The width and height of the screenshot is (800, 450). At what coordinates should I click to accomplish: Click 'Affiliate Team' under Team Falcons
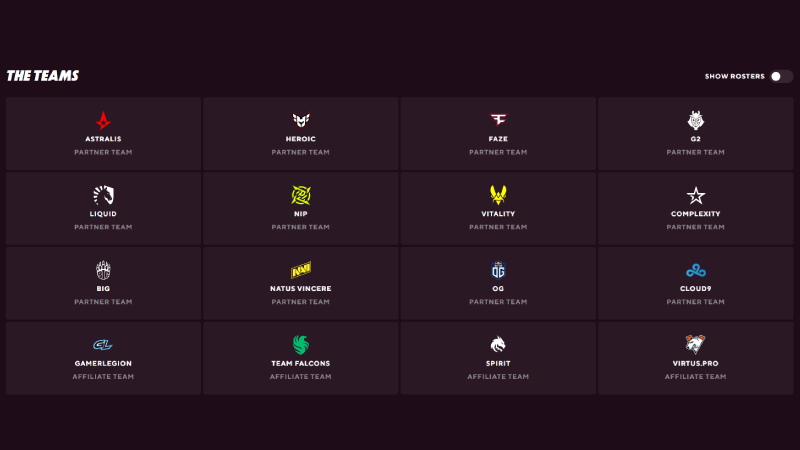click(x=301, y=377)
